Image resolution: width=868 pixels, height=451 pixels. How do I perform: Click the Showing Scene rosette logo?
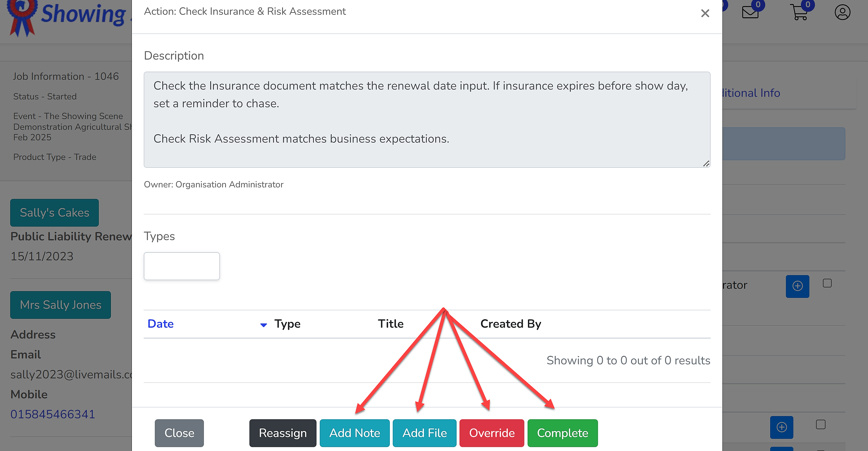pyautogui.click(x=22, y=17)
